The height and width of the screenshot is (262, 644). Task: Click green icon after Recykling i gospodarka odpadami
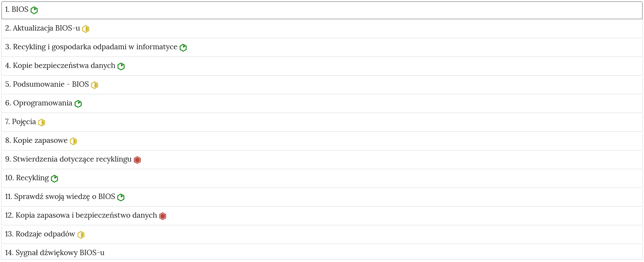(x=183, y=48)
